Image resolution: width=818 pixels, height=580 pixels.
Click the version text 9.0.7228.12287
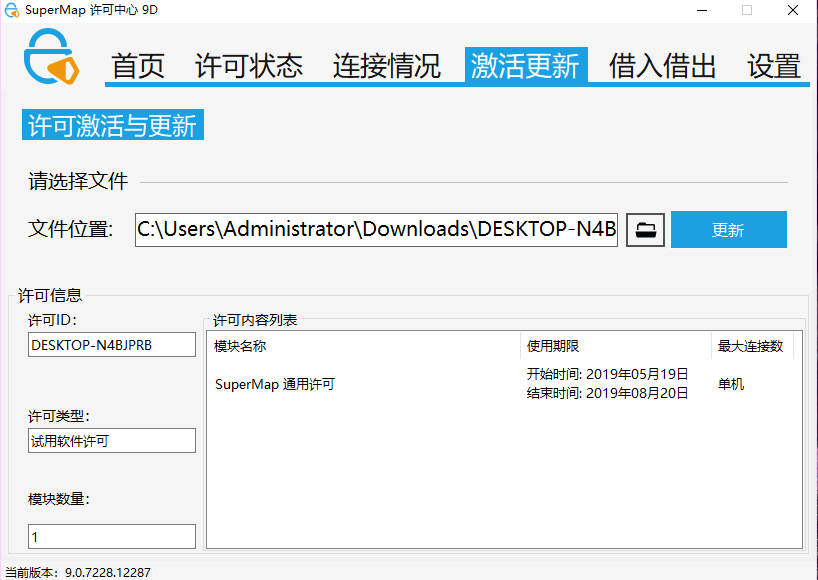click(x=107, y=572)
